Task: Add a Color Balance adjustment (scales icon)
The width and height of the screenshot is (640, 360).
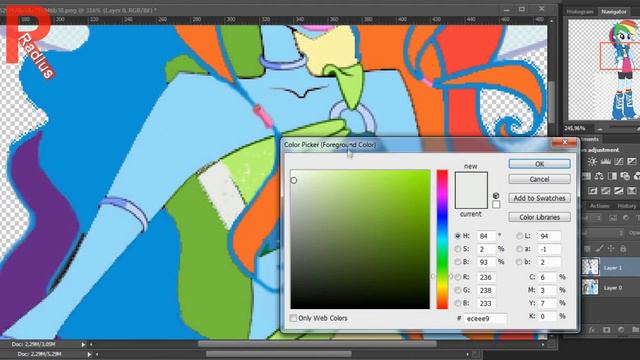Action: coord(599,176)
